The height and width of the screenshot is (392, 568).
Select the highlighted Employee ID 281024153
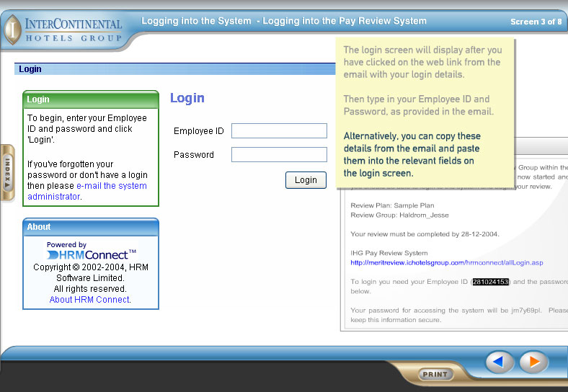pos(490,282)
